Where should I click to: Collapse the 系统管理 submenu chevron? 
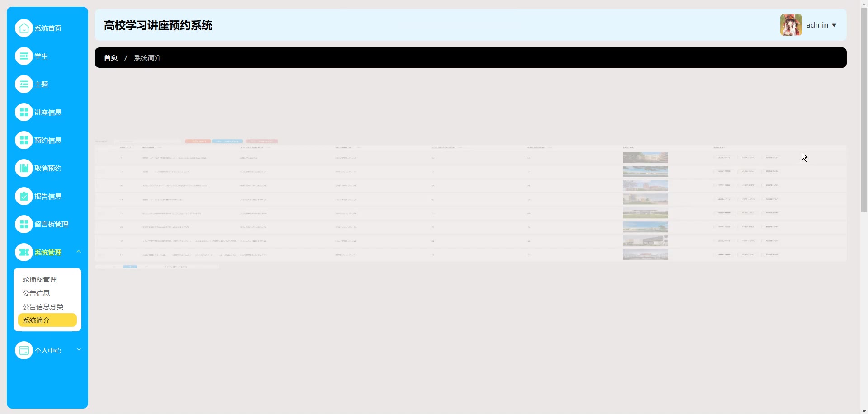coord(79,252)
